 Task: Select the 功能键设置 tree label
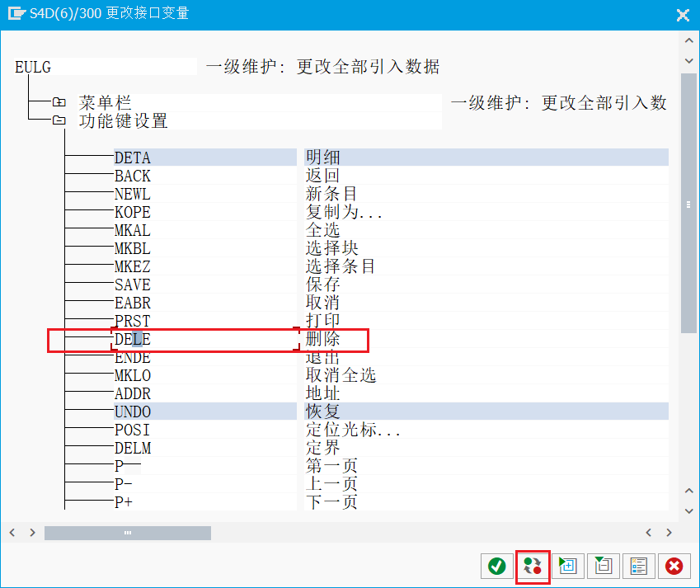123,120
